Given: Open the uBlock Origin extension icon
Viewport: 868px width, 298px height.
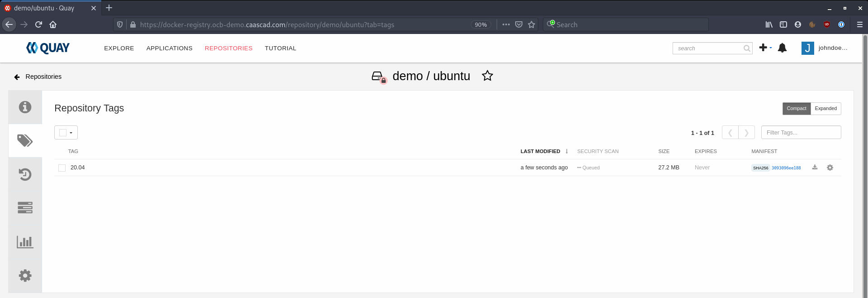Looking at the screenshot, I should click(827, 24).
